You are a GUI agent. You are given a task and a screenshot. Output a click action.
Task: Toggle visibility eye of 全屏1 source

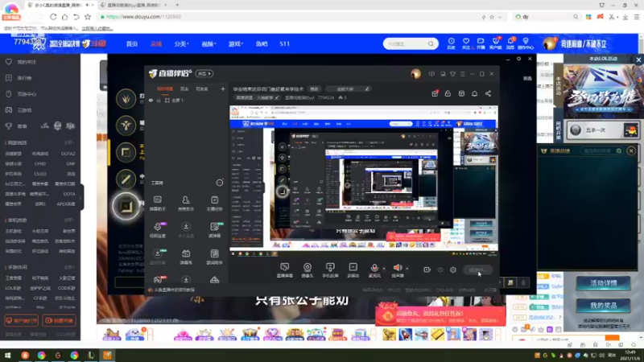click(x=151, y=100)
